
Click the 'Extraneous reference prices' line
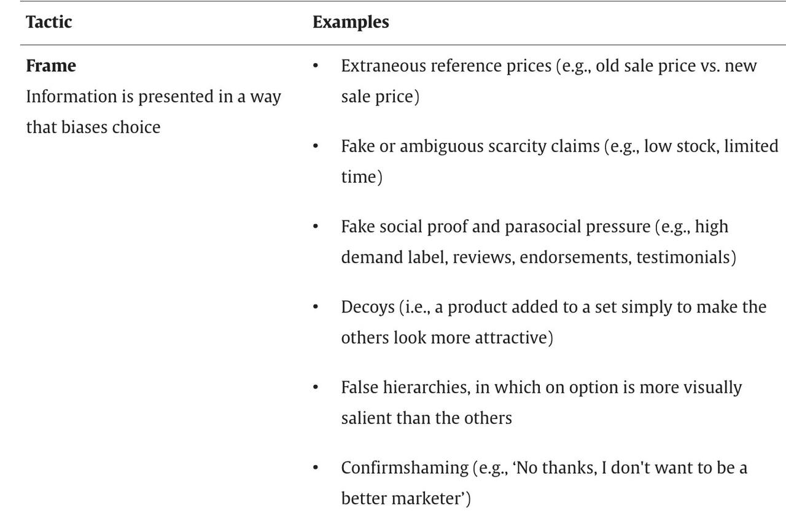click(x=549, y=66)
